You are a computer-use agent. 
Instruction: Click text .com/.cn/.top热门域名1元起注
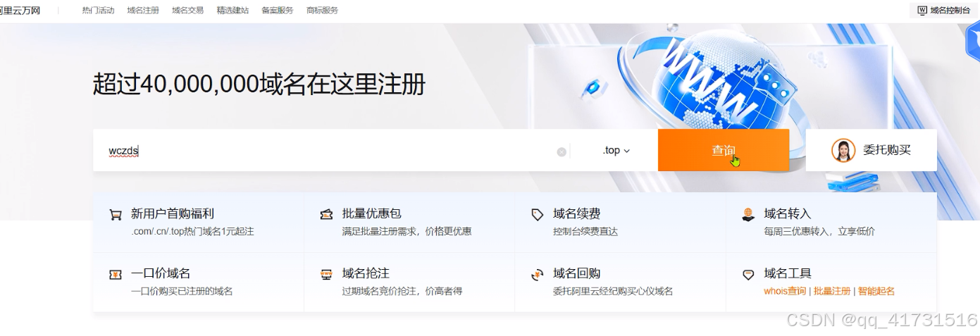pos(192,231)
